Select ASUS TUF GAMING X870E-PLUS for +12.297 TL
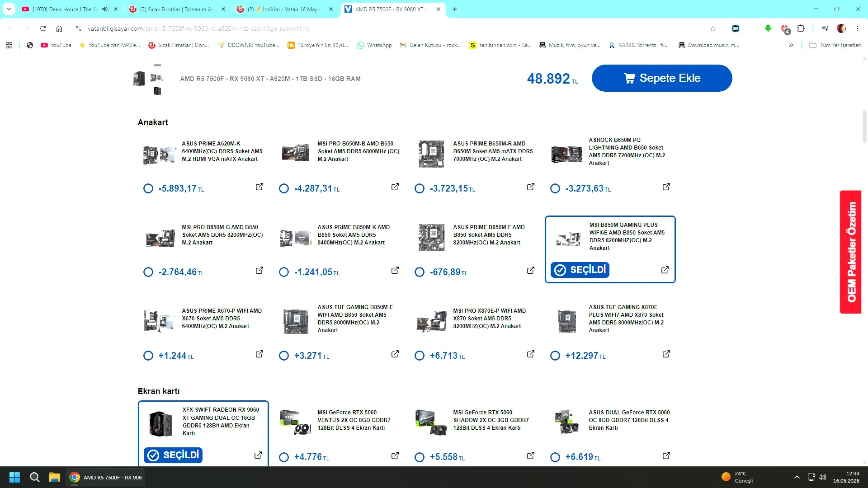This screenshot has height=488, width=868. [555, 356]
